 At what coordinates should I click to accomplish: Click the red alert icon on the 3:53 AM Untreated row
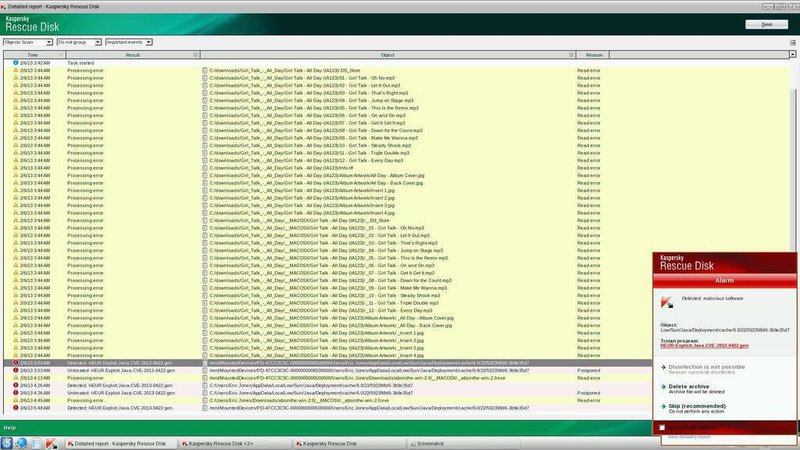(x=15, y=370)
